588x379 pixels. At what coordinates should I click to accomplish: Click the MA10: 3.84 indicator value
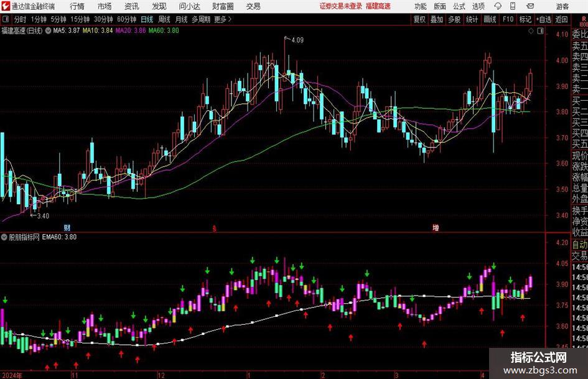(x=98, y=30)
